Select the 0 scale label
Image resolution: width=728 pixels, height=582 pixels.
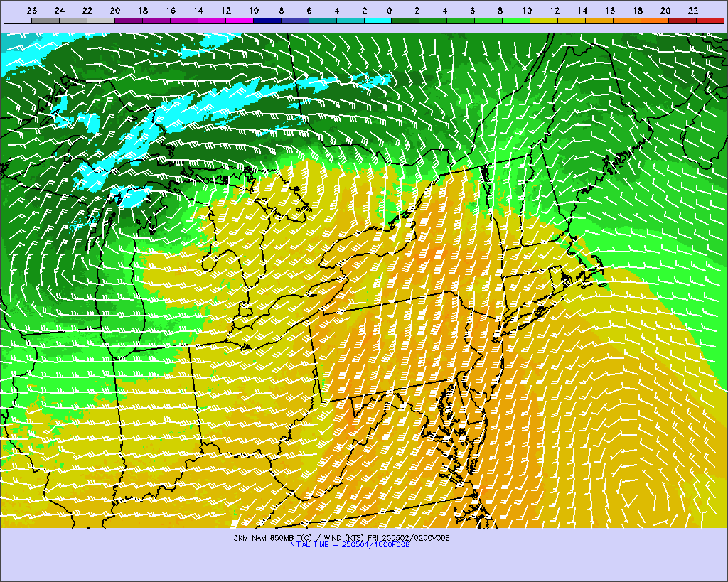click(x=389, y=10)
